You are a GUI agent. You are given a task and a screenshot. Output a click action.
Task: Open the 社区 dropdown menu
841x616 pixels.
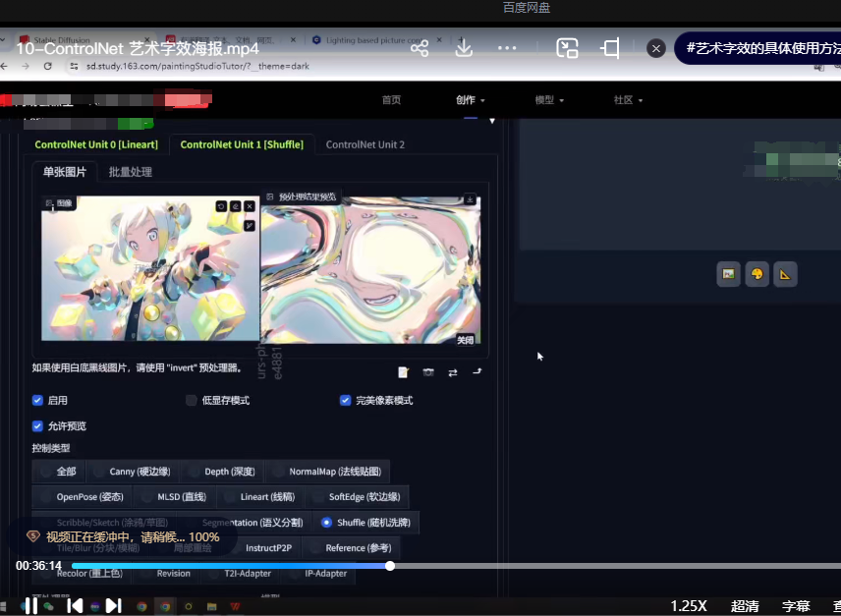click(x=628, y=99)
